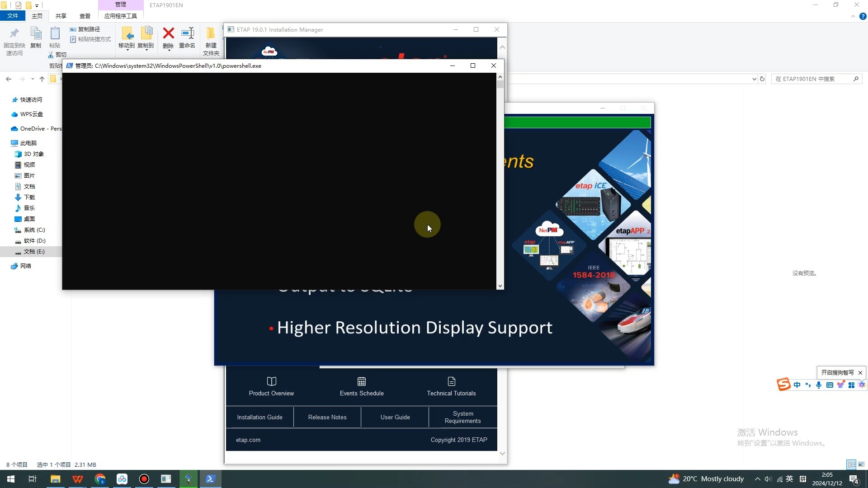Click the Refresh button beside address bar
The height and width of the screenshot is (488, 868).
(x=762, y=79)
